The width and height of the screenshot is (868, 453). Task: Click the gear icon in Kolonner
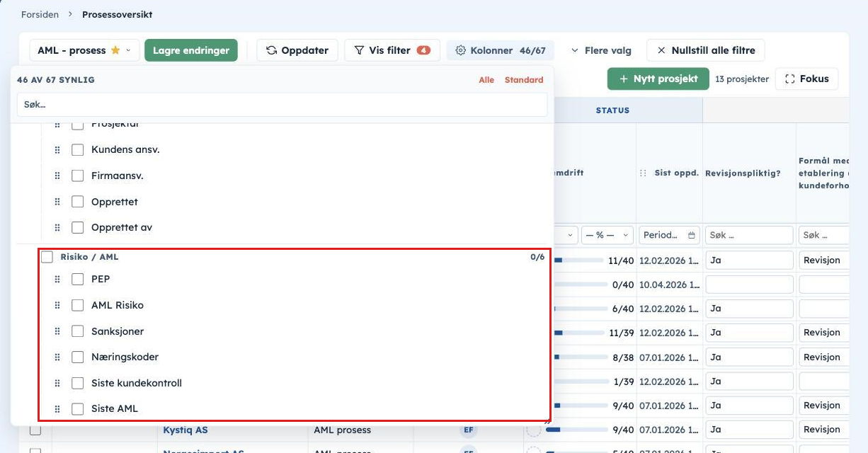(461, 50)
